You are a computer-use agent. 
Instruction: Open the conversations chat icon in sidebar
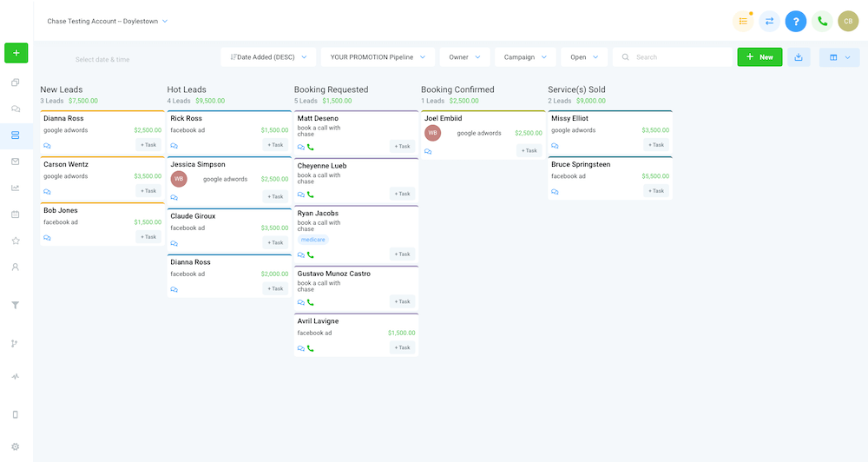point(16,109)
